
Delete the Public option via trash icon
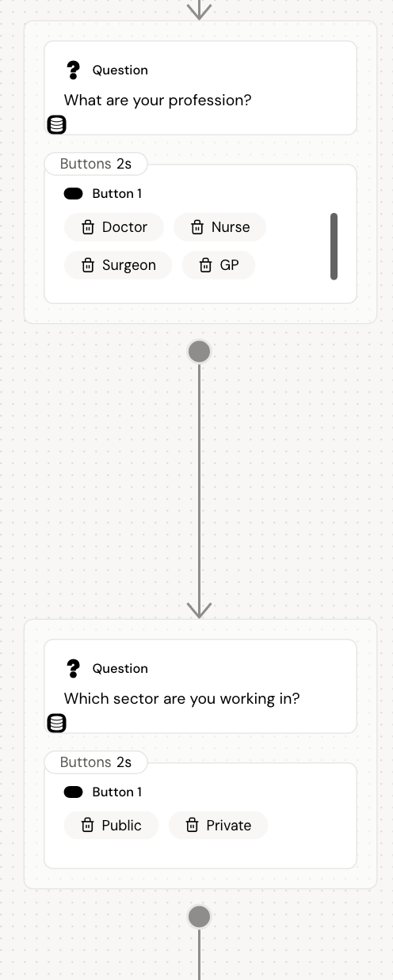[x=88, y=826]
